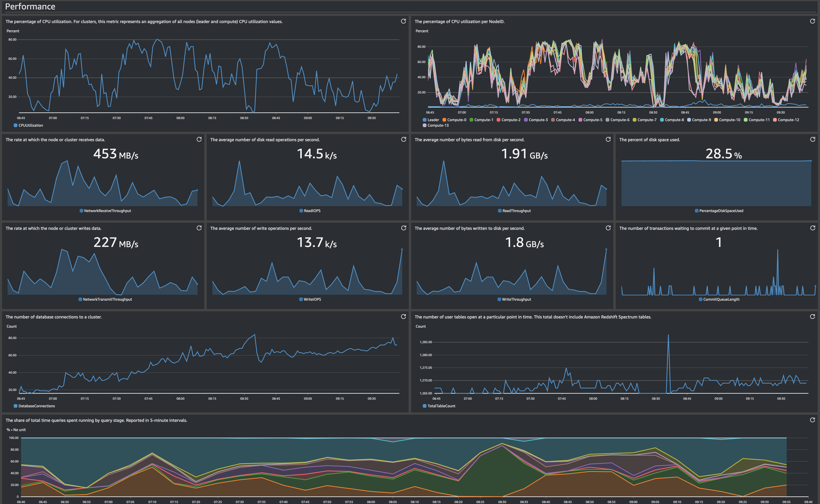
Task: Toggle the CPUUtilization legend entry
Action: coord(28,126)
